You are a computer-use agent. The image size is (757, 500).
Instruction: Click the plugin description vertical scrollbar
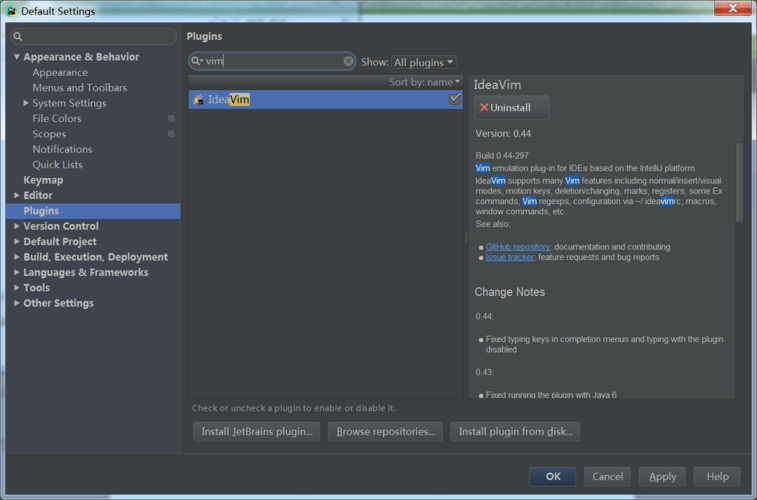[x=739, y=182]
